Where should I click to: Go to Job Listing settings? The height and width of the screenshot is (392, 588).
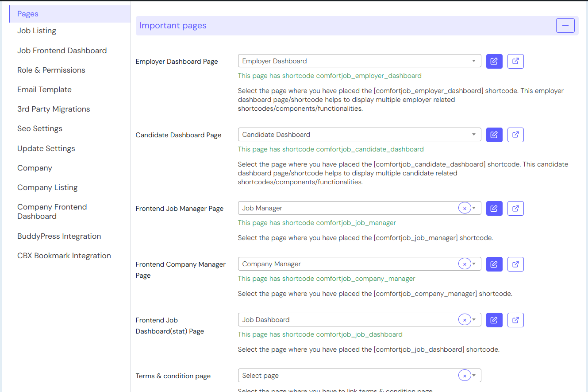[37, 31]
